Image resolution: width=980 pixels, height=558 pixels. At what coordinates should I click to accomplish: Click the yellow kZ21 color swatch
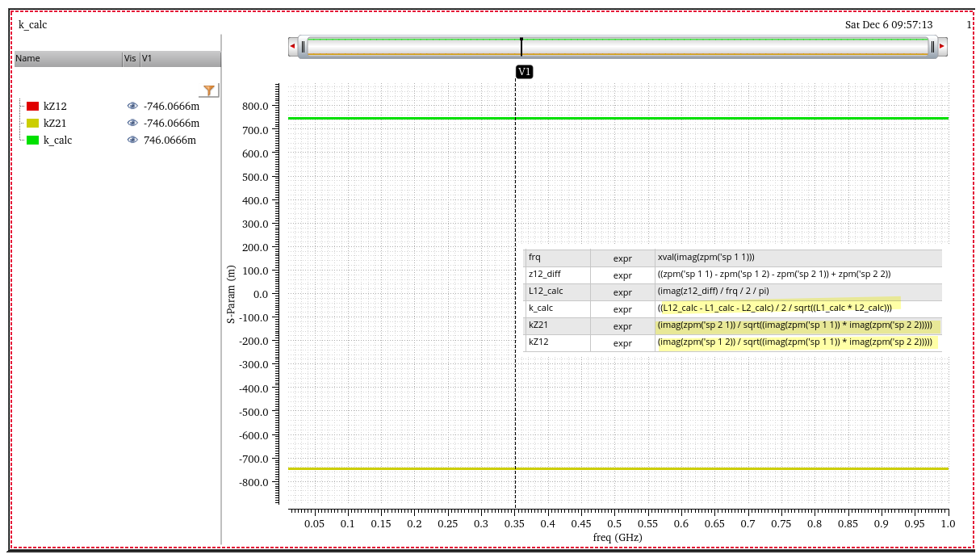point(33,123)
